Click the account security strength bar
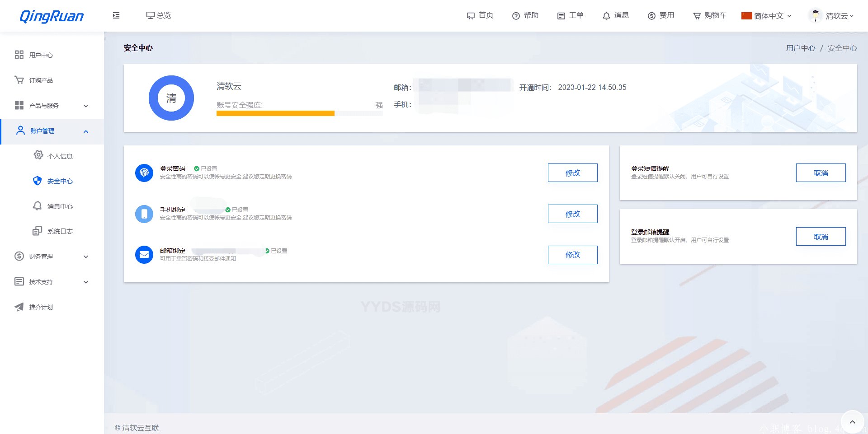Image resolution: width=868 pixels, height=434 pixels. tap(299, 113)
